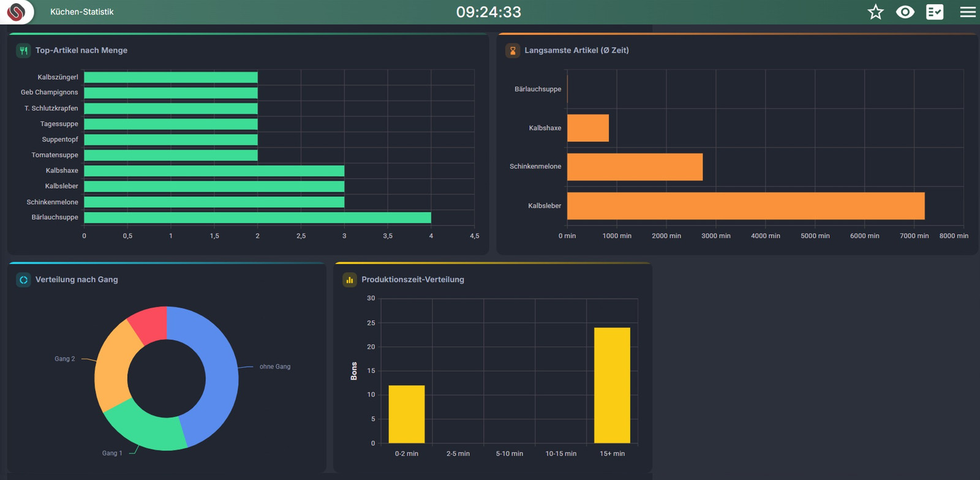Click the Produktionszeit-Verteilung heading
Viewport: 980px width, 480px height.
[413, 280]
